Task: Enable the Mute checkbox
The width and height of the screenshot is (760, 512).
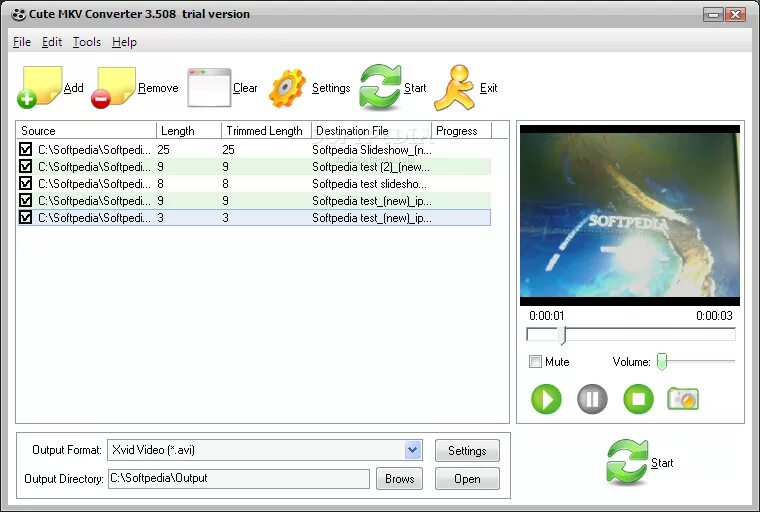Action: point(535,362)
